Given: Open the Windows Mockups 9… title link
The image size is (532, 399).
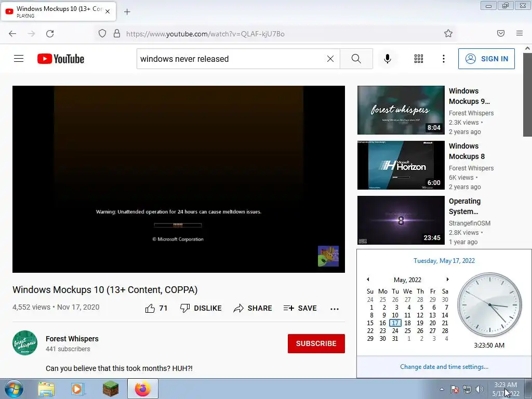Looking at the screenshot, I should (469, 96).
